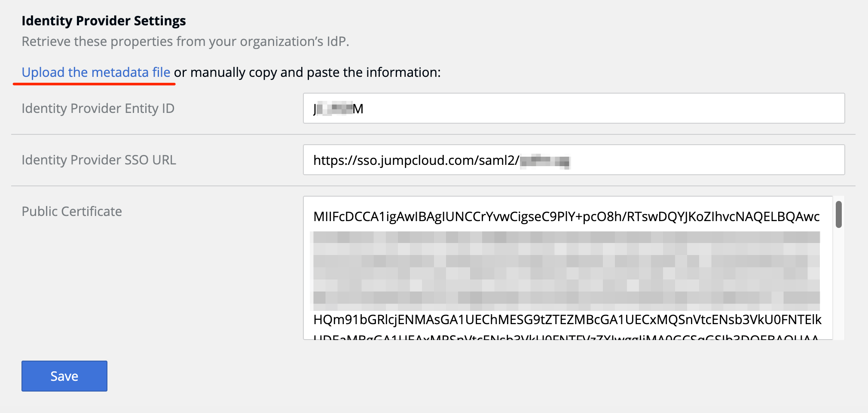Click inside the Public Certificate text area

tap(568, 268)
